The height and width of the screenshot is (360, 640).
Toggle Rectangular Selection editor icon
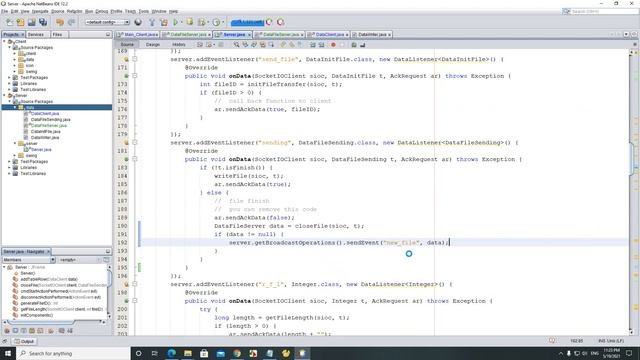[x=271, y=44]
